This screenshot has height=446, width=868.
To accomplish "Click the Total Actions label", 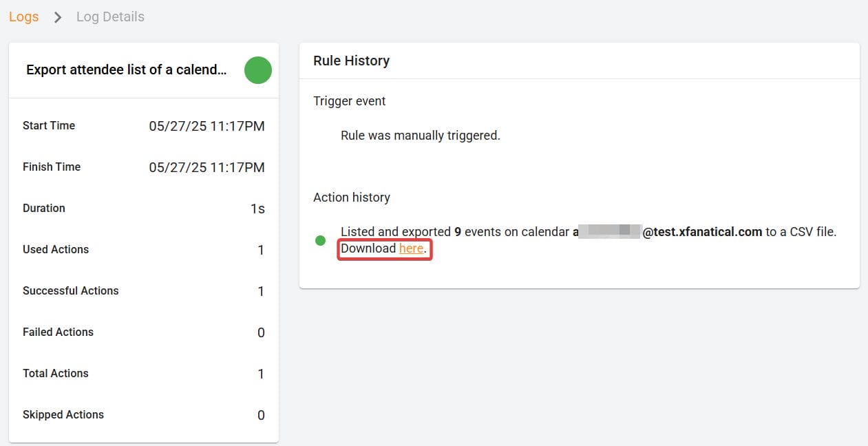I will [x=55, y=373].
